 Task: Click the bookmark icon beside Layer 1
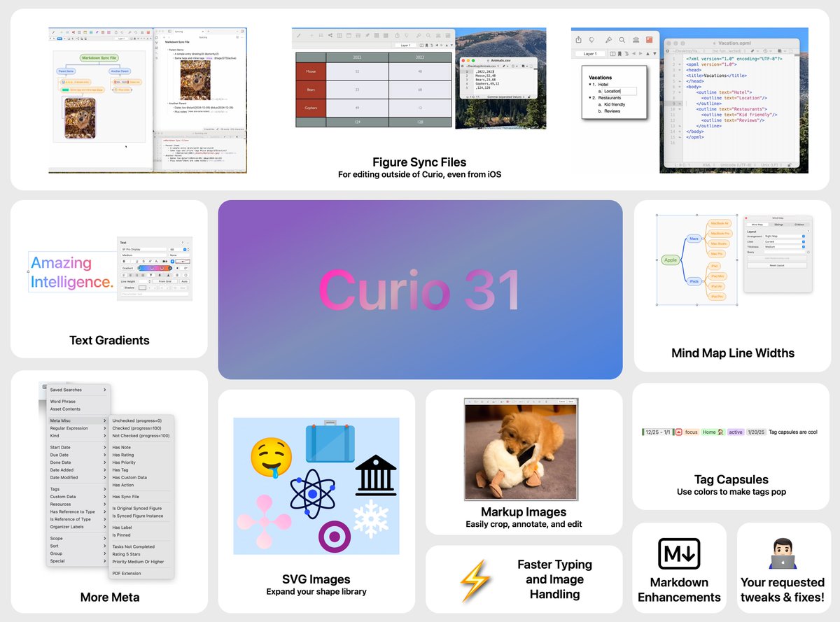point(619,54)
